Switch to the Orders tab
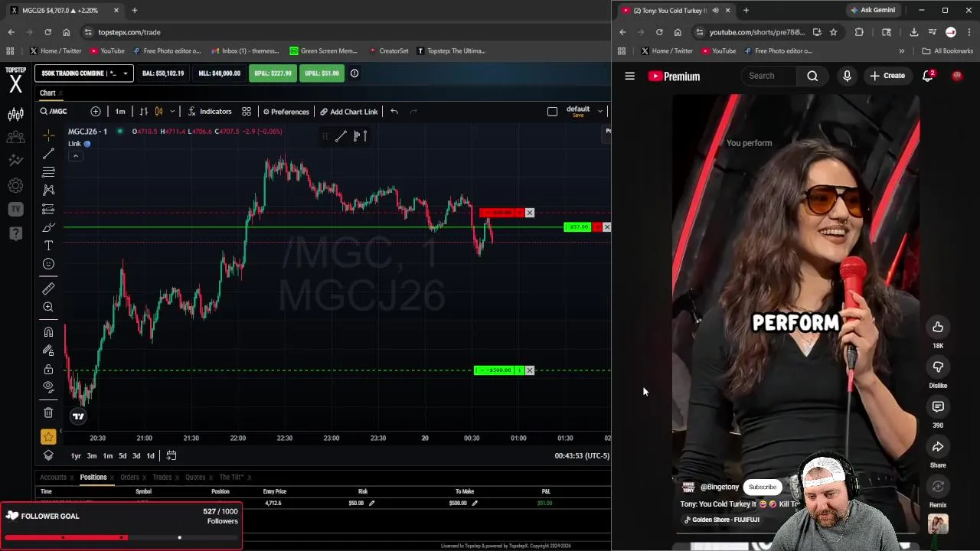980x551 pixels. click(129, 478)
